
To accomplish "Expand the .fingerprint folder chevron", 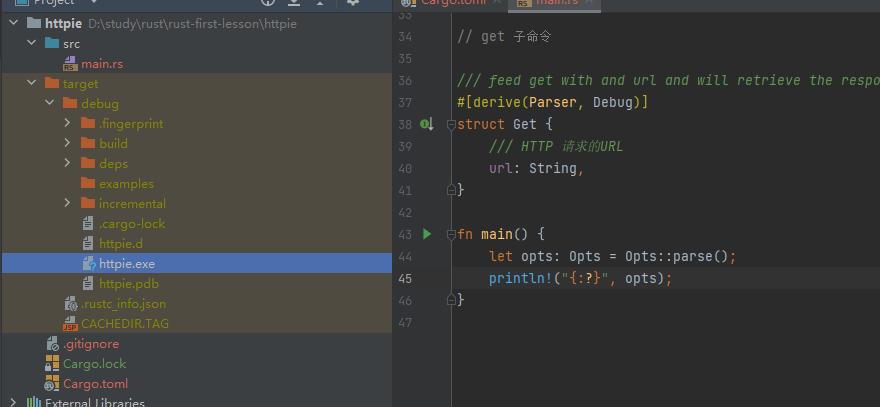I will (x=67, y=124).
